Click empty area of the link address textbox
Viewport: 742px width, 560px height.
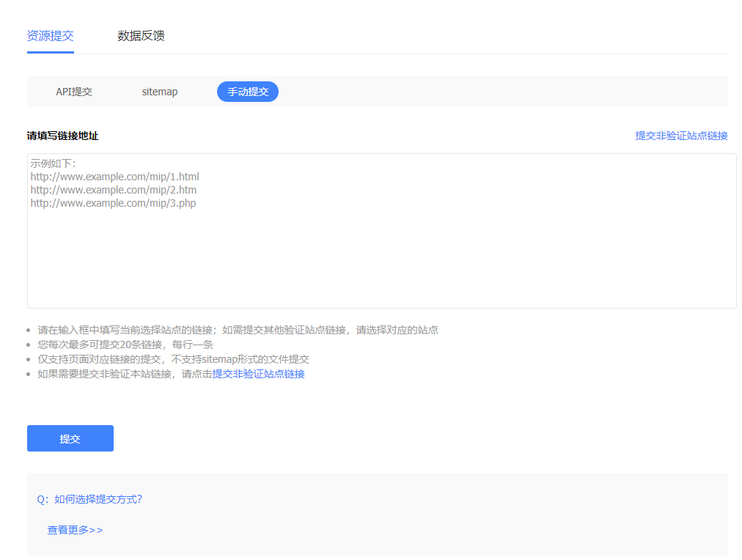381,257
